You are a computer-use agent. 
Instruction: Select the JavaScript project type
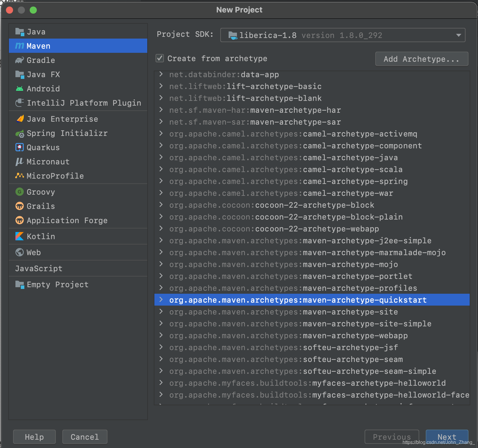coord(39,269)
